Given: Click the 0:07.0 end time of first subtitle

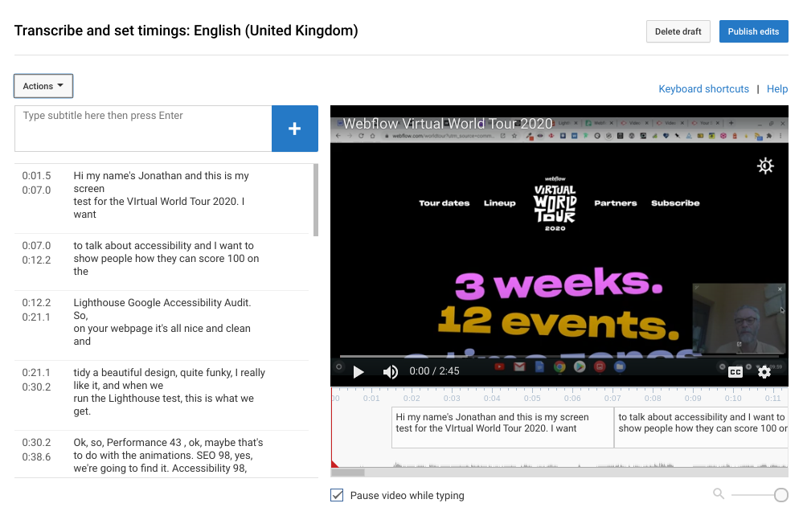Looking at the screenshot, I should point(36,190).
